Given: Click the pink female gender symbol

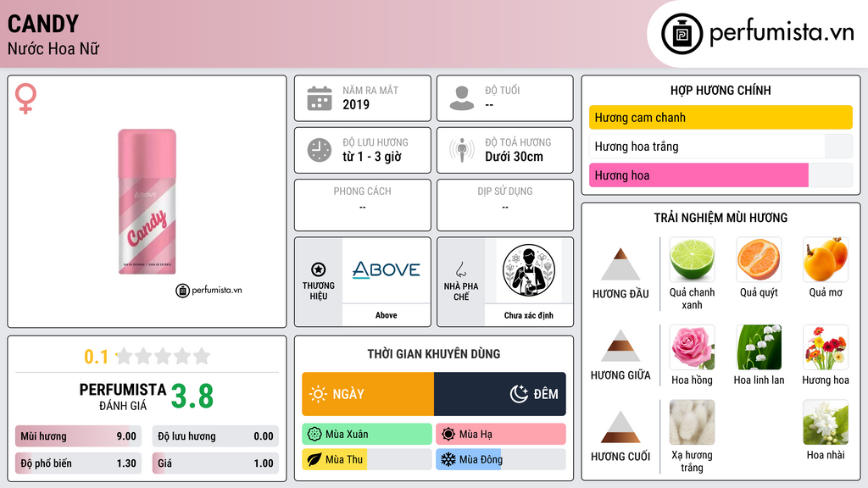Looking at the screenshot, I should 25,98.
